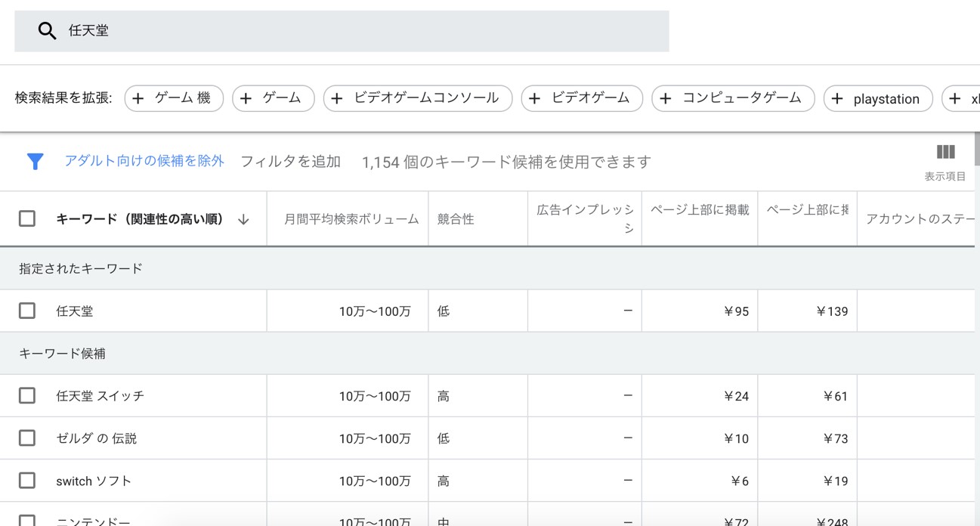The width and height of the screenshot is (980, 526).
Task: Check the 任天堂 スイッチ row checkbox
Action: (27, 395)
